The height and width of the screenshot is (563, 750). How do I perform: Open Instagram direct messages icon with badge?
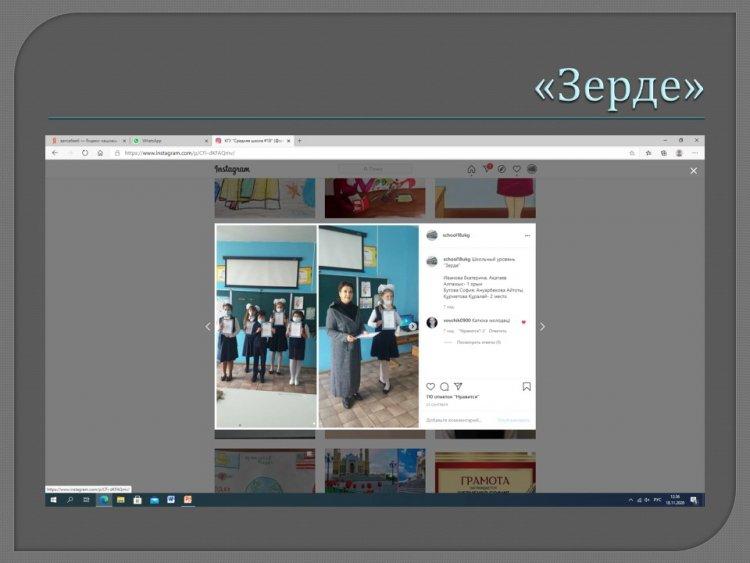pos(487,168)
